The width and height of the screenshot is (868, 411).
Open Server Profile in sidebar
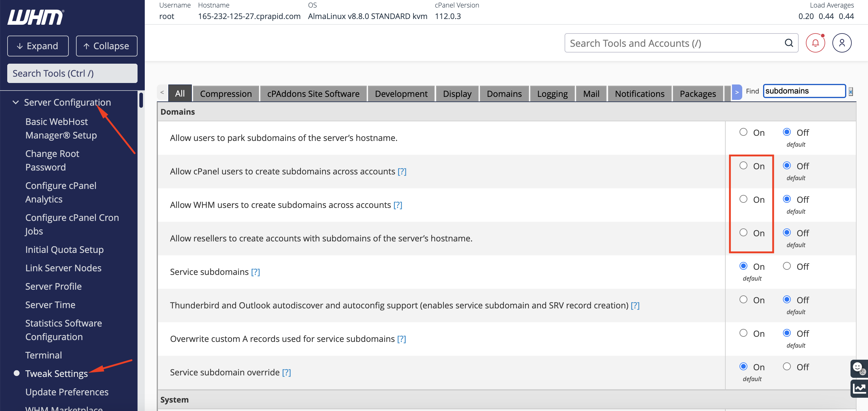(53, 286)
